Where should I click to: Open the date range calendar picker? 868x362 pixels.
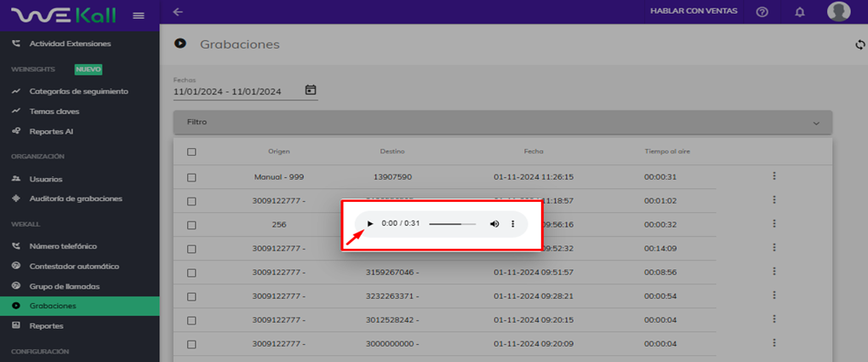[x=311, y=89]
